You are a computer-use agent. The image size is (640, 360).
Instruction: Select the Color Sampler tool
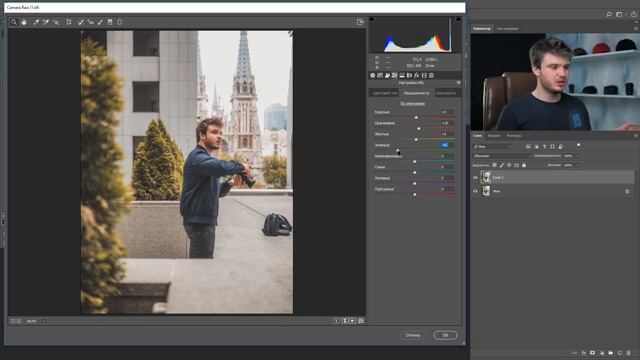click(46, 22)
